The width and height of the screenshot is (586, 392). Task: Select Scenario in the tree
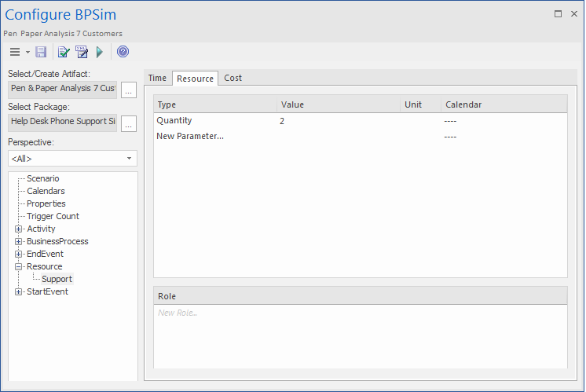pos(42,179)
